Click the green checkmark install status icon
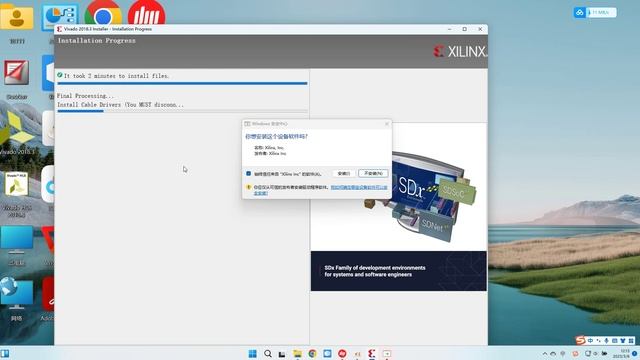Viewport: 640px width, 360px height. tap(60, 76)
